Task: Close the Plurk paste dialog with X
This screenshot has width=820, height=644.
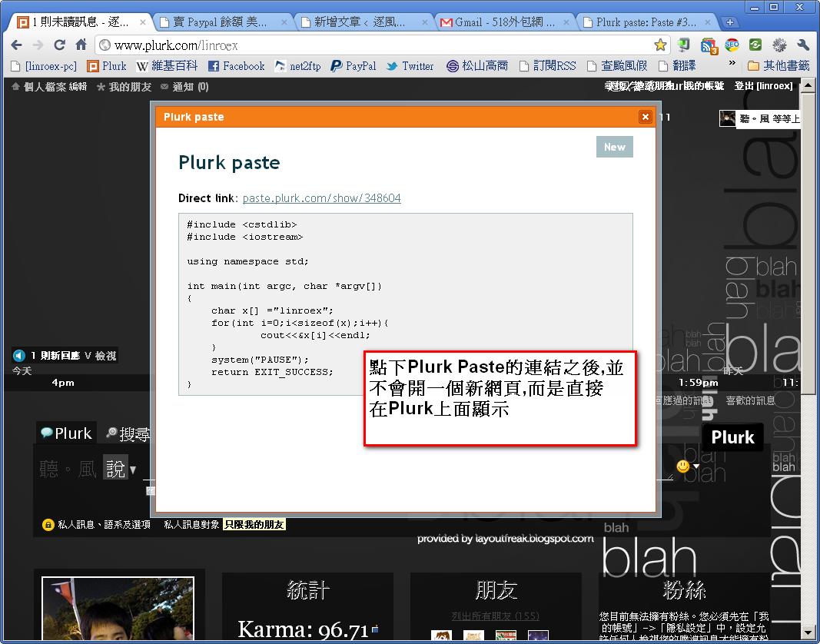Action: tap(646, 117)
